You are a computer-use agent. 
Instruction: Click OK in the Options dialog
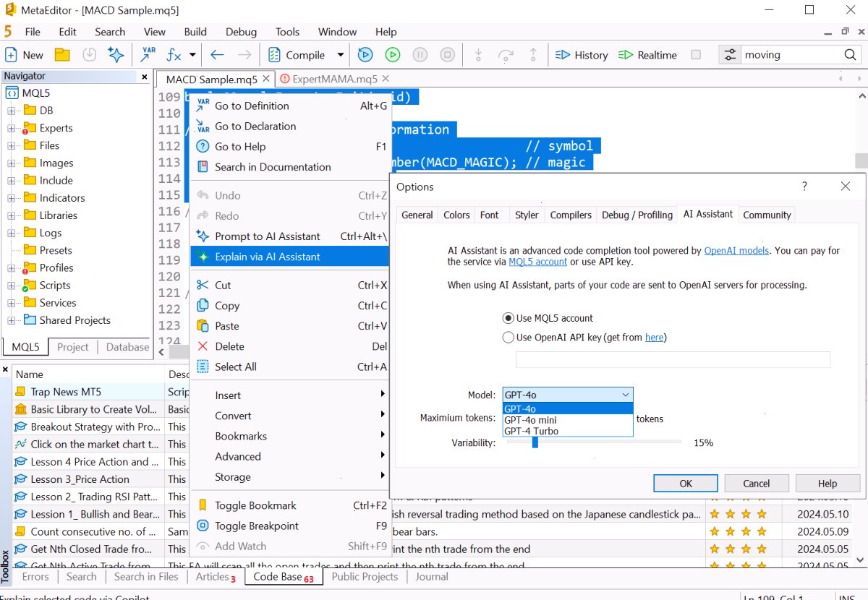coord(686,484)
